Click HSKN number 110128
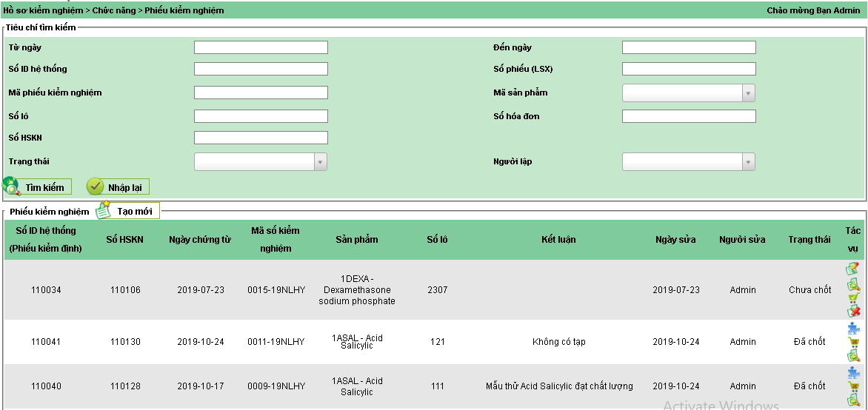 pyautogui.click(x=125, y=386)
